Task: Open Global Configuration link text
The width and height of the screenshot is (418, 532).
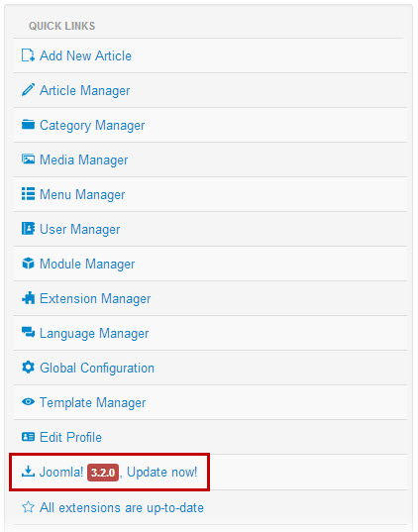Action: [x=97, y=368]
